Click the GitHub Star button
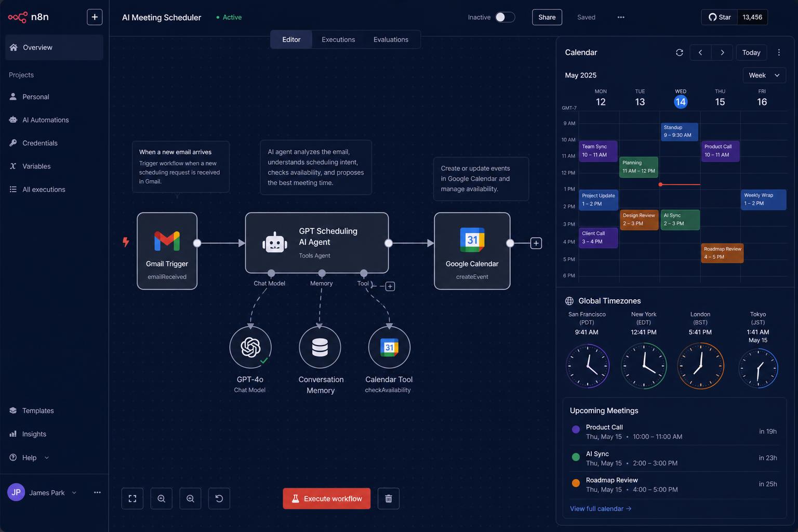The width and height of the screenshot is (798, 532). [x=720, y=17]
